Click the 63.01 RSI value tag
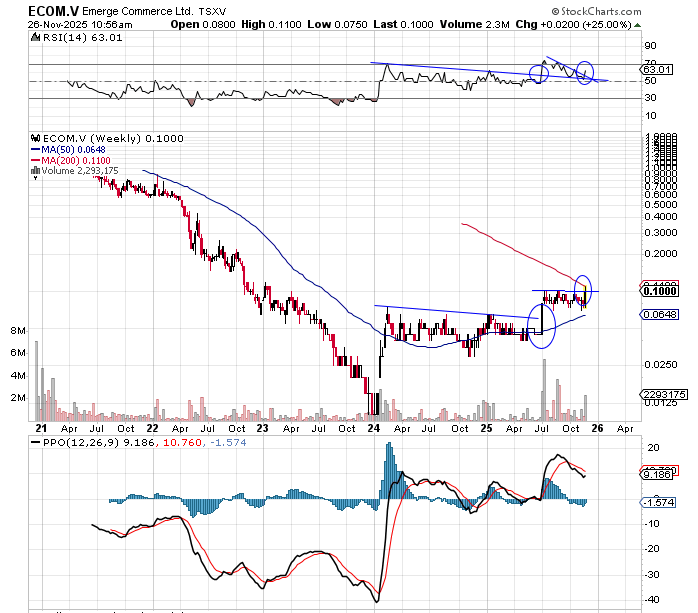The image size is (698, 613). (657, 69)
